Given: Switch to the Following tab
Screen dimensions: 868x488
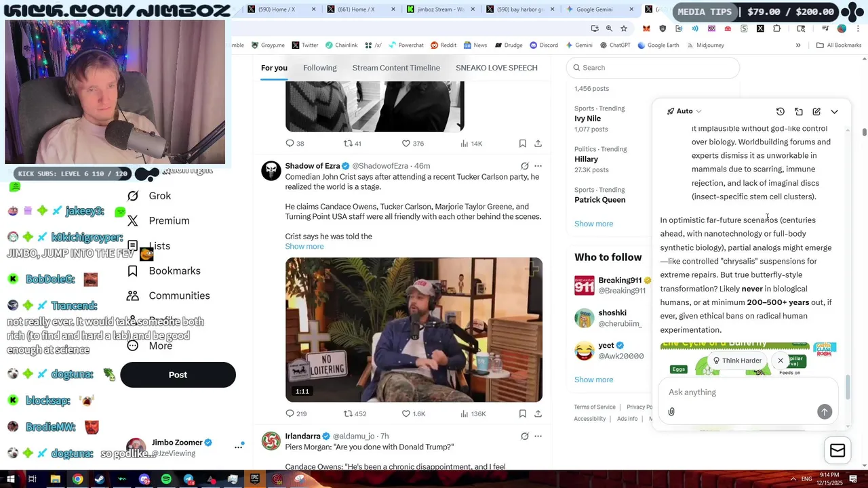Looking at the screenshot, I should 319,68.
